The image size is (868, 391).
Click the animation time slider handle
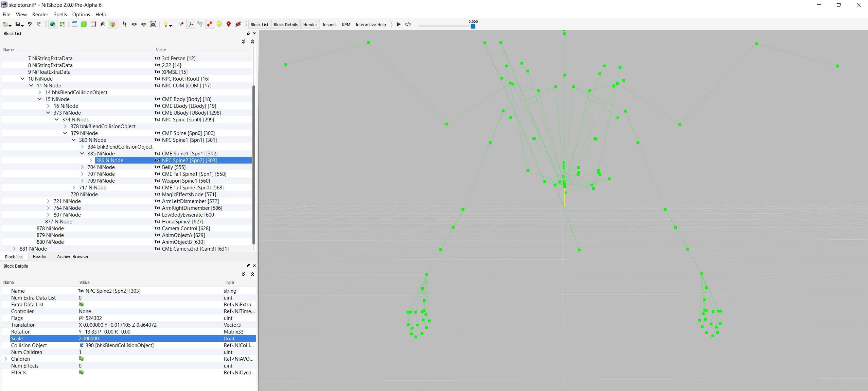pyautogui.click(x=473, y=26)
